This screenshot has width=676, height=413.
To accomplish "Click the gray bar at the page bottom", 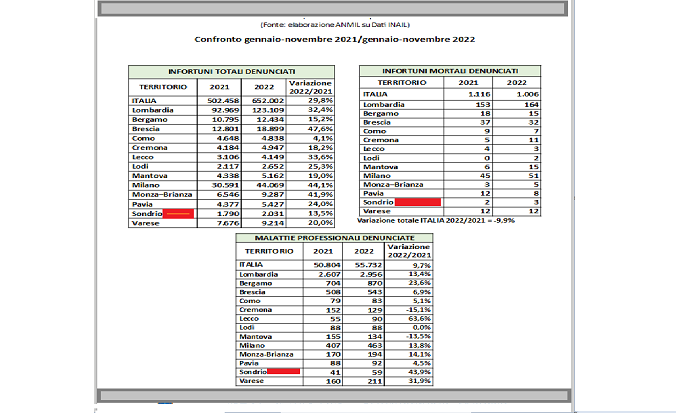I will [336, 395].
